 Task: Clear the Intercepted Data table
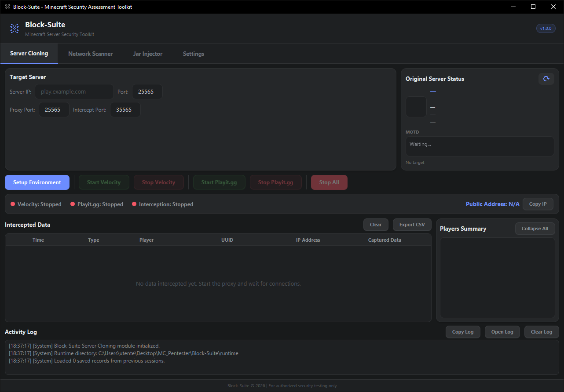coord(376,225)
